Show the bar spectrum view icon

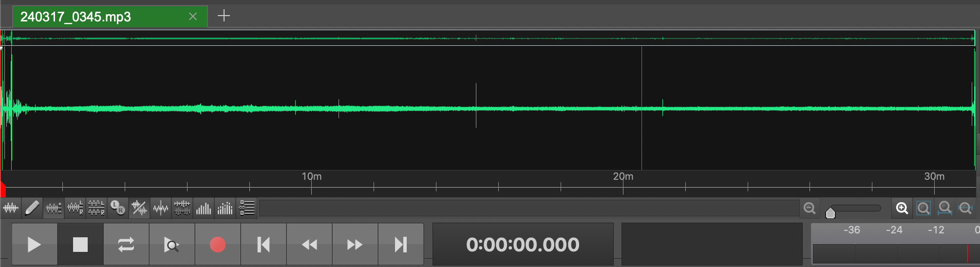click(x=203, y=209)
